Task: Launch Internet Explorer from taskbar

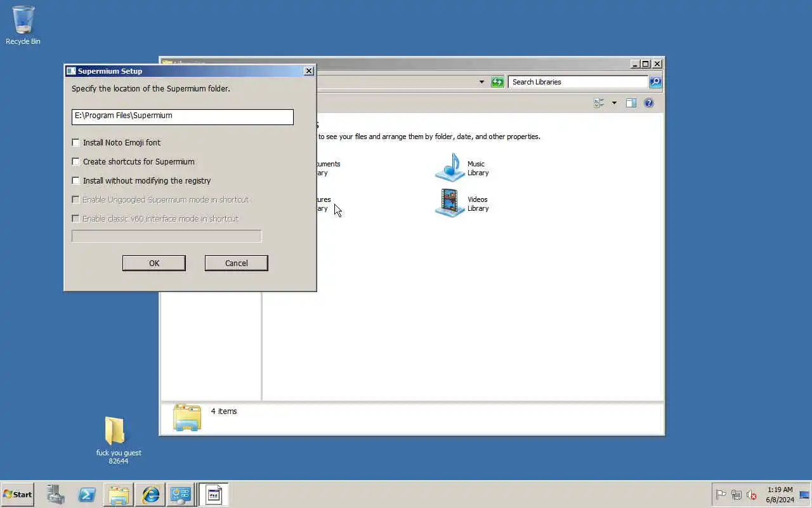Action: [x=151, y=495]
